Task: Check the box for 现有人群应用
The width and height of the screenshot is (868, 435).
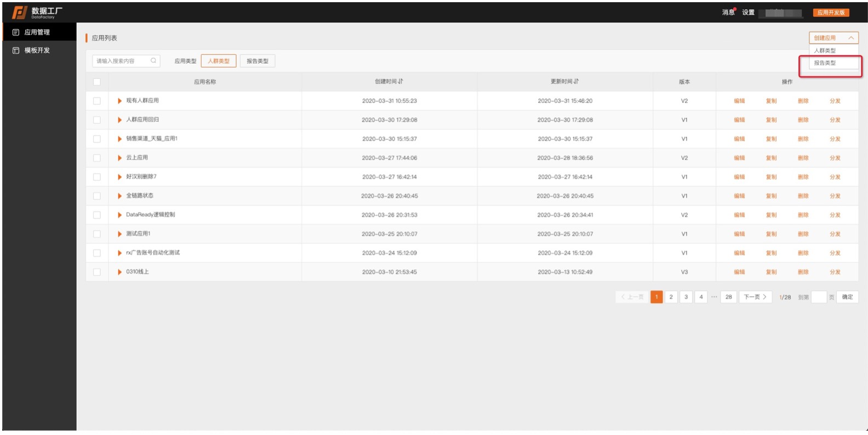Action: 97,101
